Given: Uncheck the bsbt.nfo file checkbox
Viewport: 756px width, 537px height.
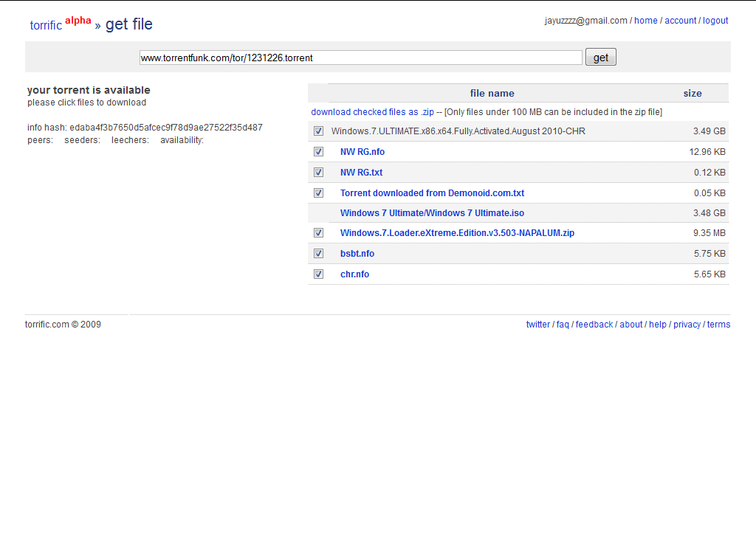Looking at the screenshot, I should [318, 254].
